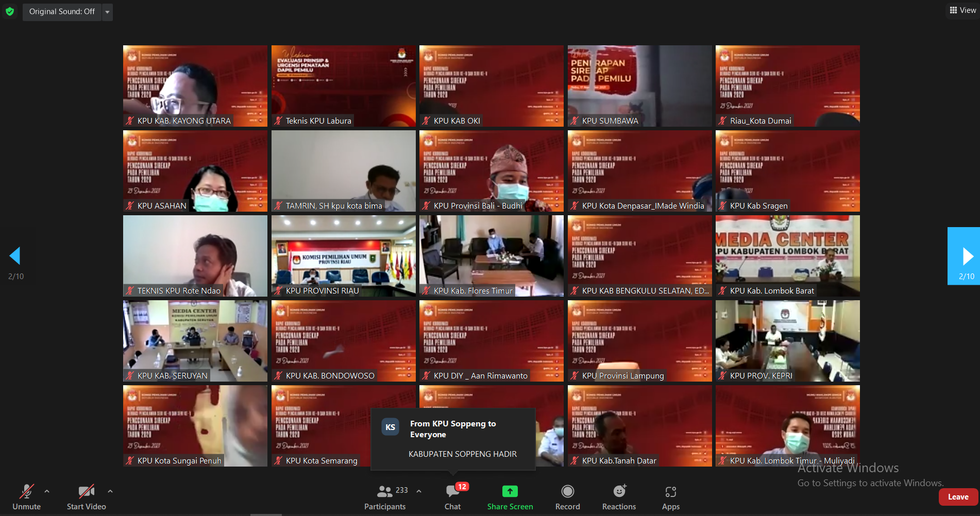
Task: Expand video options arrow beside Start Video
Action: 110,491
